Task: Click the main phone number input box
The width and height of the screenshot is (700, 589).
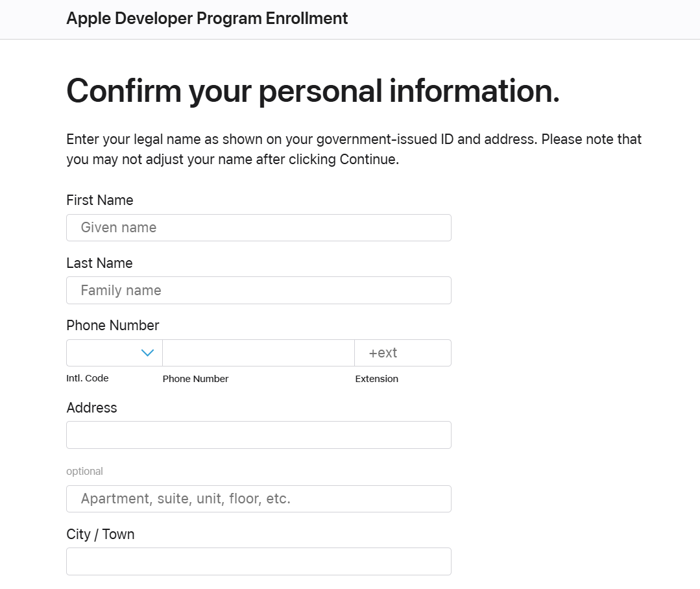Action: (x=258, y=353)
